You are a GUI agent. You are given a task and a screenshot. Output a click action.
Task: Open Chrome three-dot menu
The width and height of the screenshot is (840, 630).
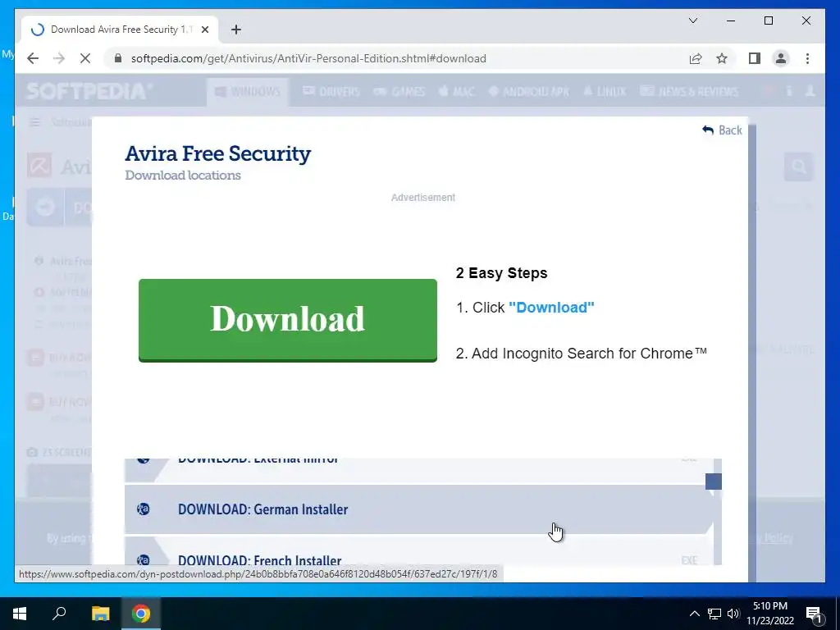click(x=807, y=58)
